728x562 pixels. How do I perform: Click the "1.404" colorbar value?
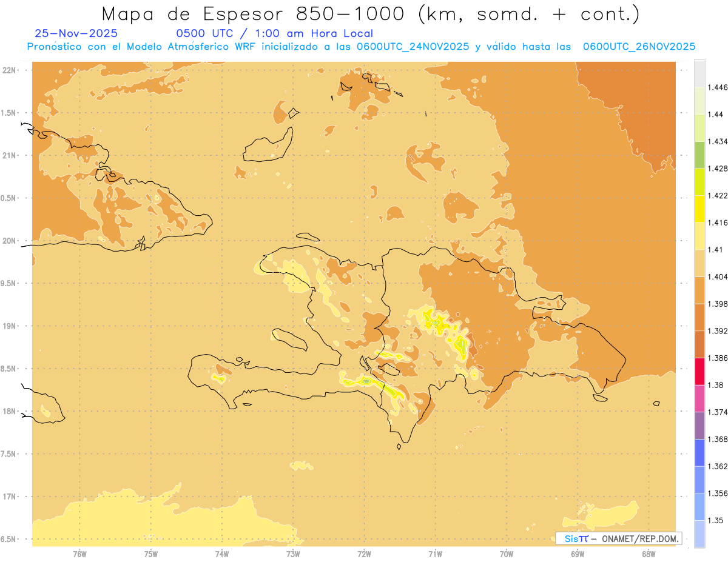coord(717,276)
